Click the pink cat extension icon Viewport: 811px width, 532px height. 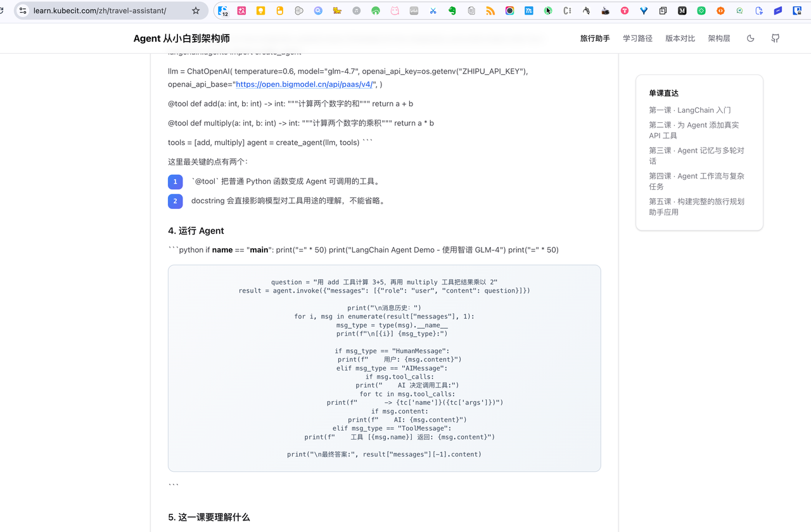(x=395, y=11)
